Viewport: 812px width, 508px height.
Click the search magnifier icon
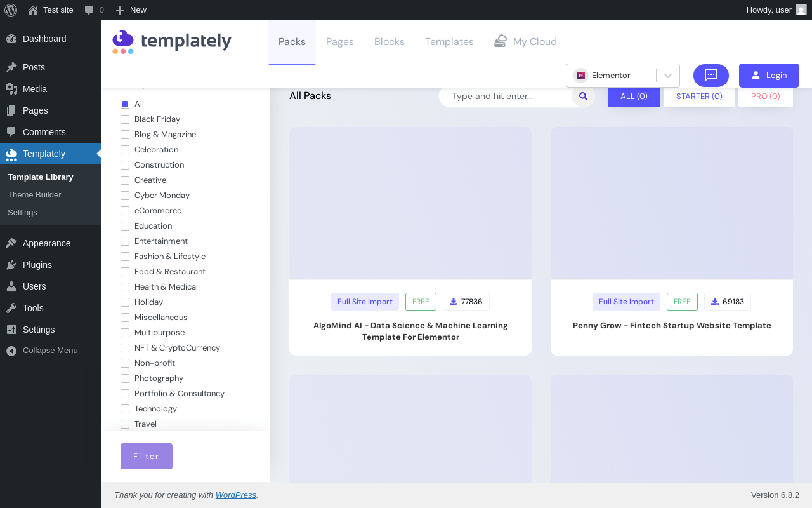pyautogui.click(x=583, y=97)
